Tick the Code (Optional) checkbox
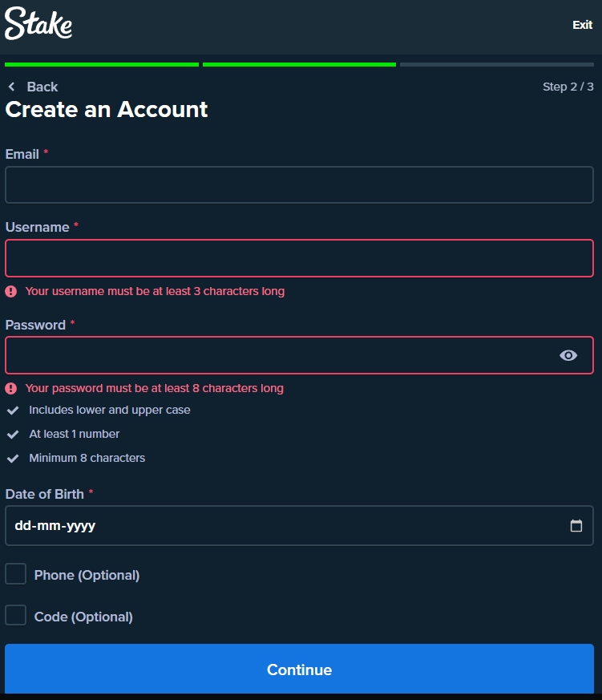 click(16, 616)
